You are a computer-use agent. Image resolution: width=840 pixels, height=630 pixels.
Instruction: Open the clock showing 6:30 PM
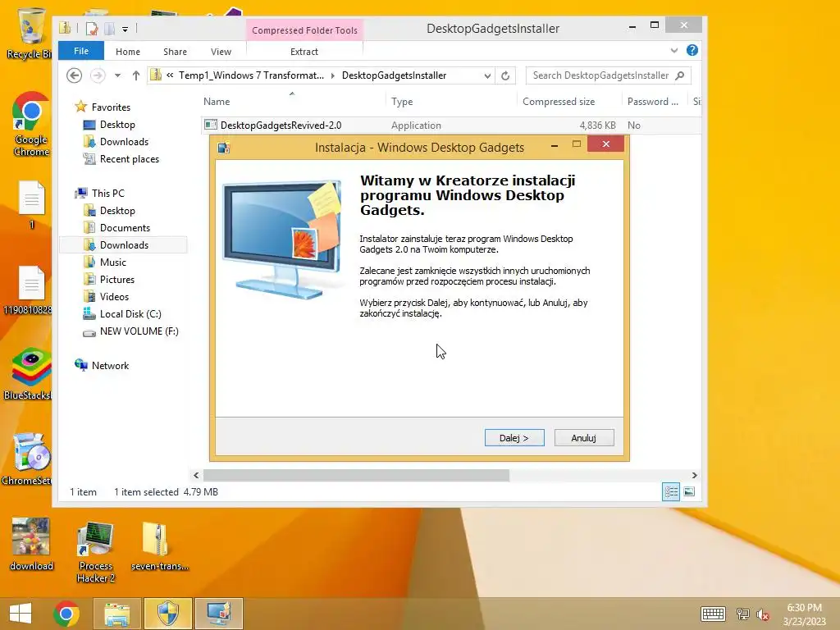pyautogui.click(x=804, y=614)
